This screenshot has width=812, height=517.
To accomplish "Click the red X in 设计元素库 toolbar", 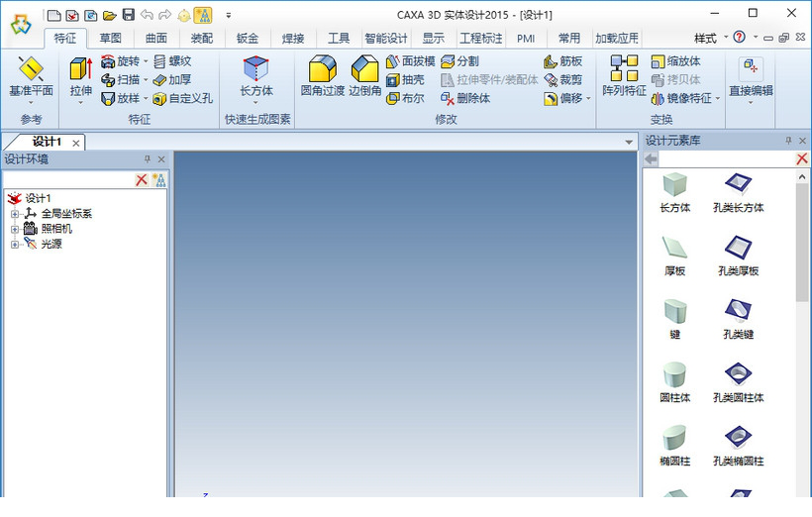I will pos(802,159).
